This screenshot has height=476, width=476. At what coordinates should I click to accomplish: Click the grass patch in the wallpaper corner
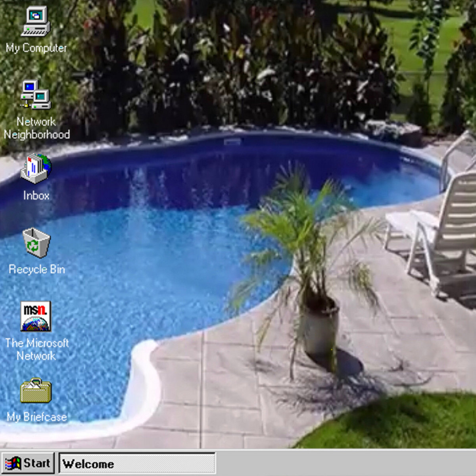coord(397,424)
